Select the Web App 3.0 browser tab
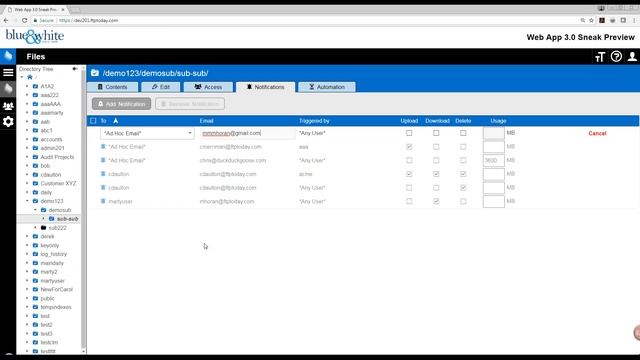Viewport: 640px width, 360px height. click(x=36, y=9)
